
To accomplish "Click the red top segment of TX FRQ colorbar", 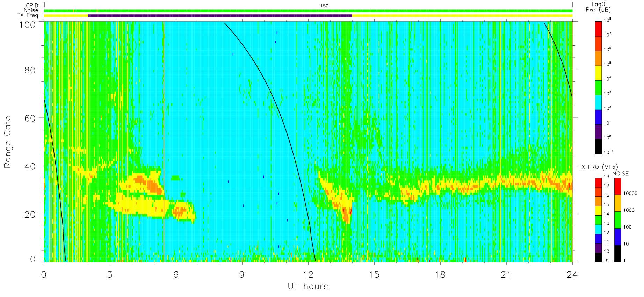I will coord(598,183).
